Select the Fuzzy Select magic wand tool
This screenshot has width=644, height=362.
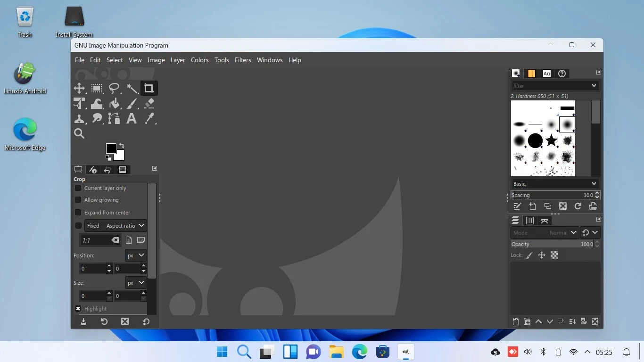point(132,88)
